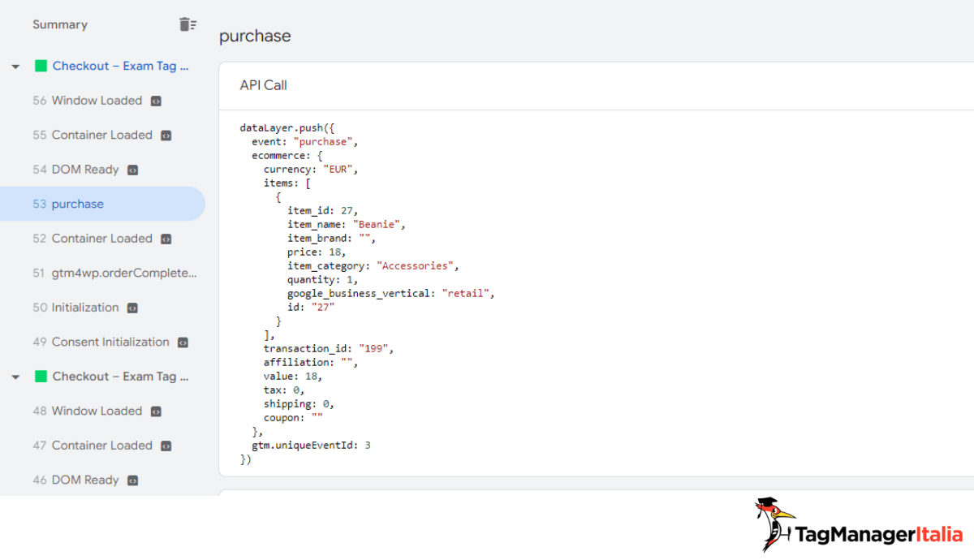Click the code icon beside 49 Consent Initialization
Viewport: 974px width, 560px height.
[183, 342]
